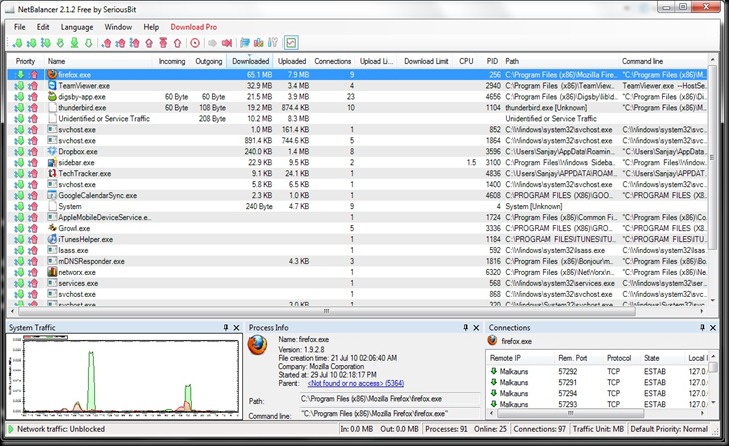Toggle the Process Info panel pin
The image size is (729, 446).
(464, 328)
